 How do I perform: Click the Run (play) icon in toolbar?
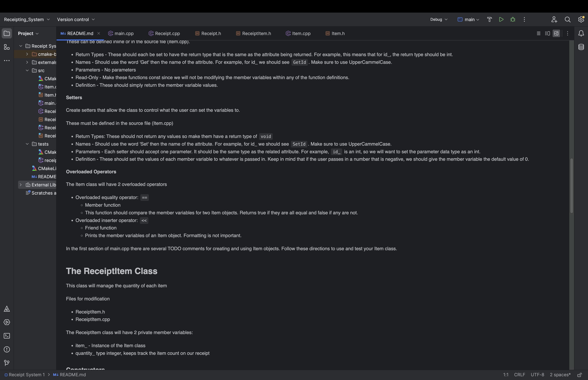pyautogui.click(x=501, y=20)
